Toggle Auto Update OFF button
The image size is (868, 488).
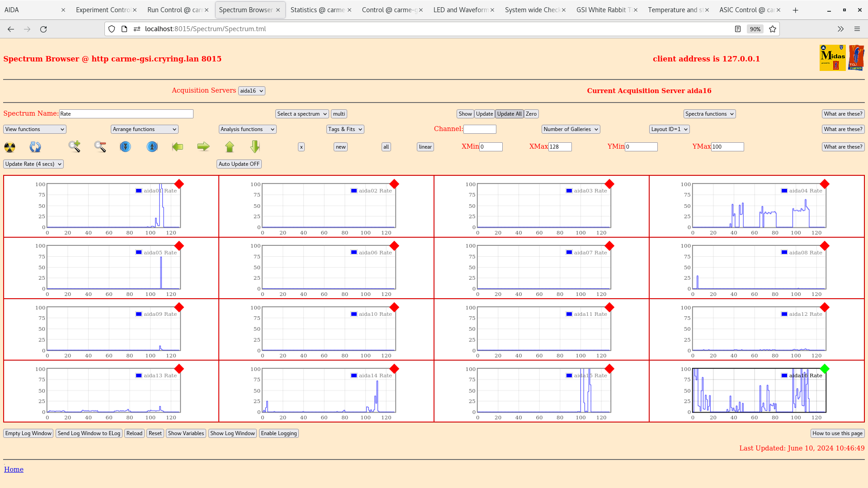pos(238,164)
